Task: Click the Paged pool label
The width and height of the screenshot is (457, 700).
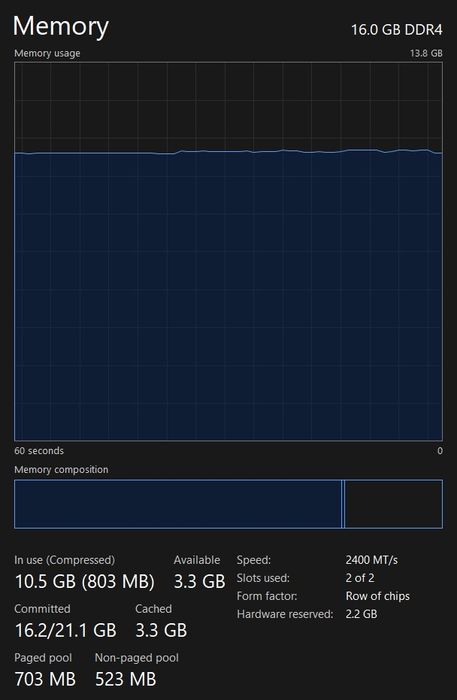Action: pos(43,658)
